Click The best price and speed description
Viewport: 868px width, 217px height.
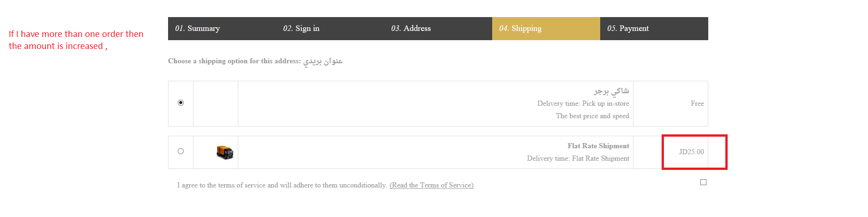click(x=592, y=116)
